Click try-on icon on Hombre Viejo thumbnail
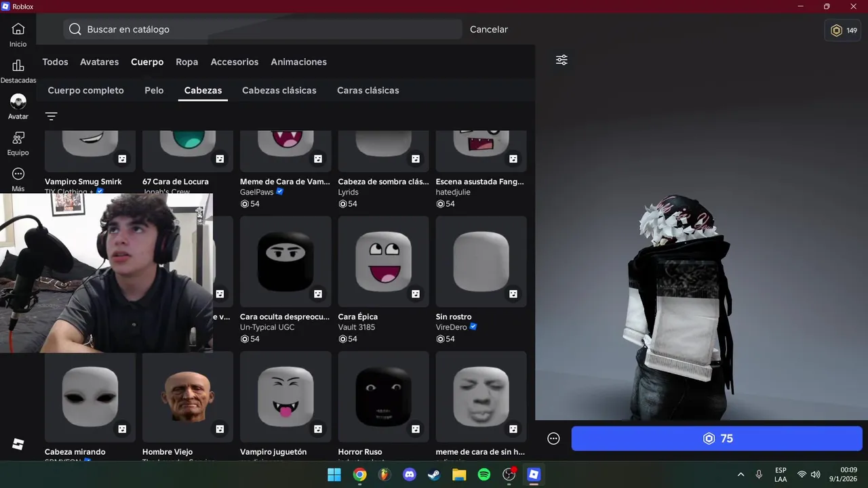The width and height of the screenshot is (868, 488). pyautogui.click(x=220, y=429)
